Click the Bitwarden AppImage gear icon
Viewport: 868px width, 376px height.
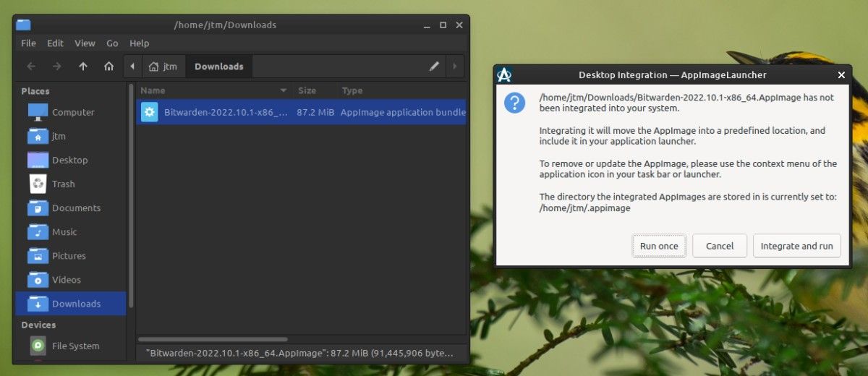150,112
